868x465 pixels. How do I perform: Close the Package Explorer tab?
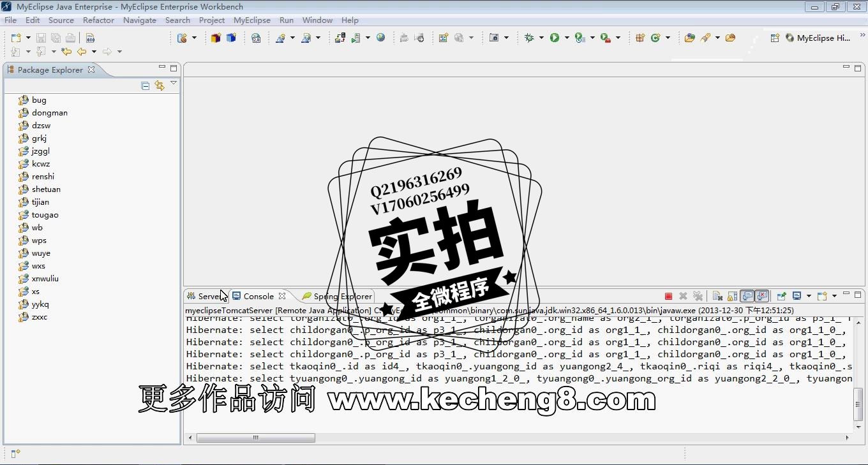point(91,70)
